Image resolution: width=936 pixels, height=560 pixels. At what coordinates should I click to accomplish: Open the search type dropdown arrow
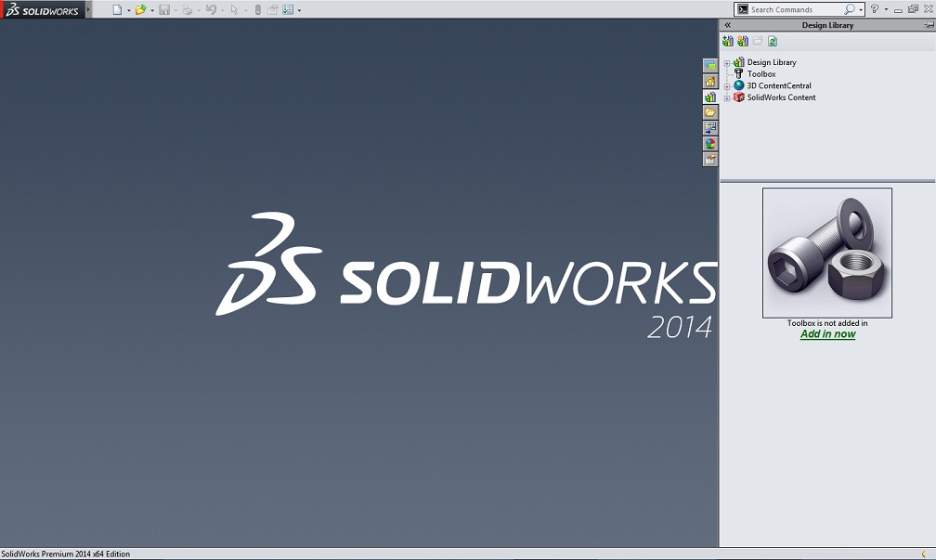pyautogui.click(x=860, y=10)
